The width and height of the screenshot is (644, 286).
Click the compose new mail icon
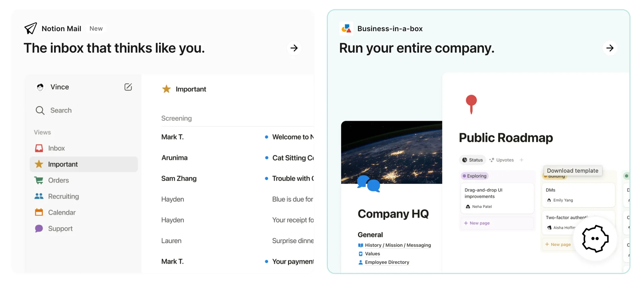tap(128, 87)
